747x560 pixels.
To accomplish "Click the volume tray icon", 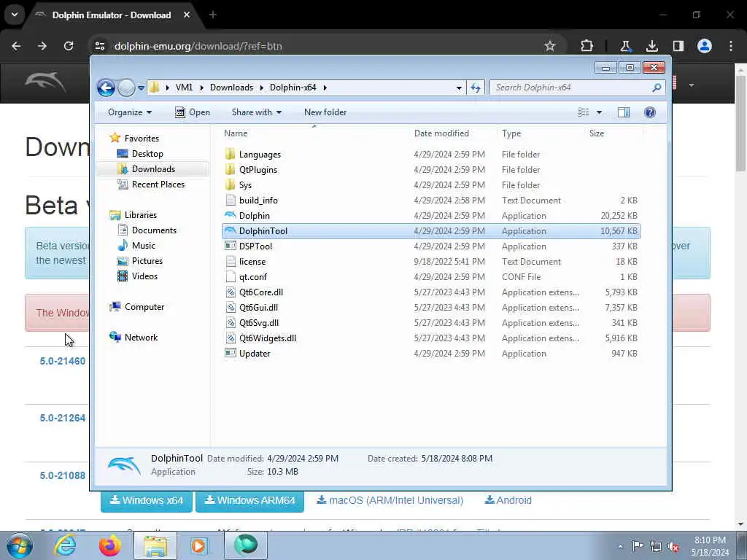I will [x=673, y=547].
